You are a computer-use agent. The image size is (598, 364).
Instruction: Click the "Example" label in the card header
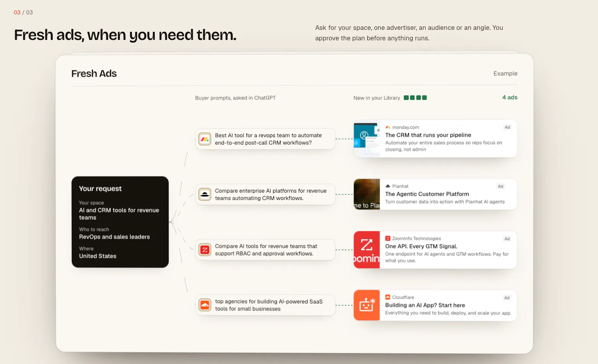coord(505,73)
